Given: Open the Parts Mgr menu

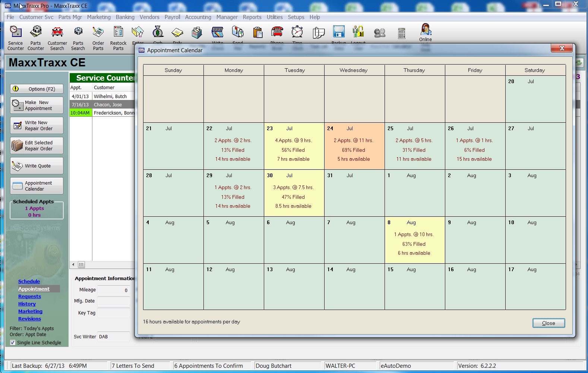Looking at the screenshot, I should (x=70, y=17).
